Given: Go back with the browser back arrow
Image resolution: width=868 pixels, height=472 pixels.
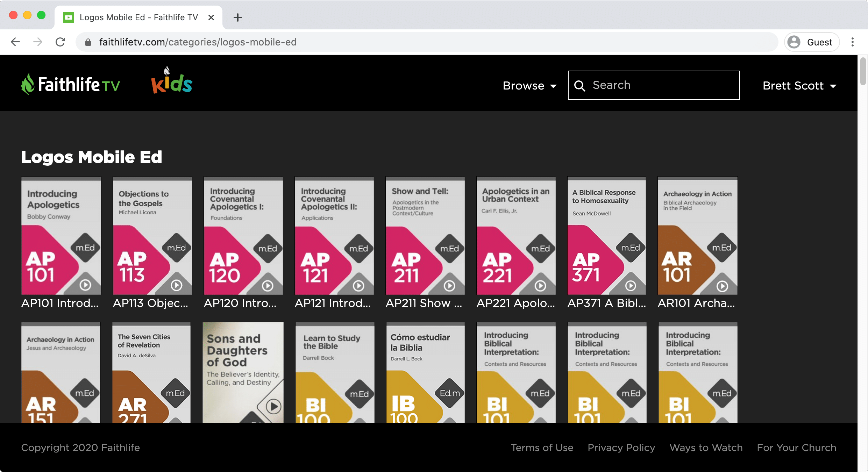Looking at the screenshot, I should click(x=15, y=42).
